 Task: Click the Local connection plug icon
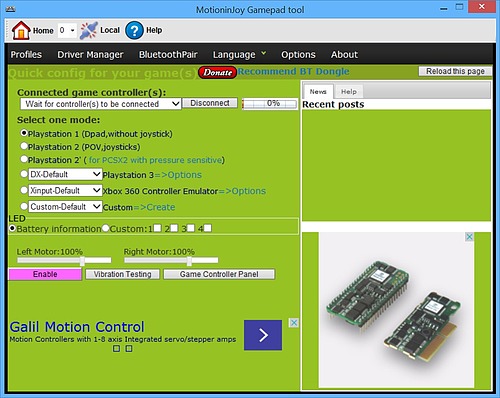pos(89,30)
